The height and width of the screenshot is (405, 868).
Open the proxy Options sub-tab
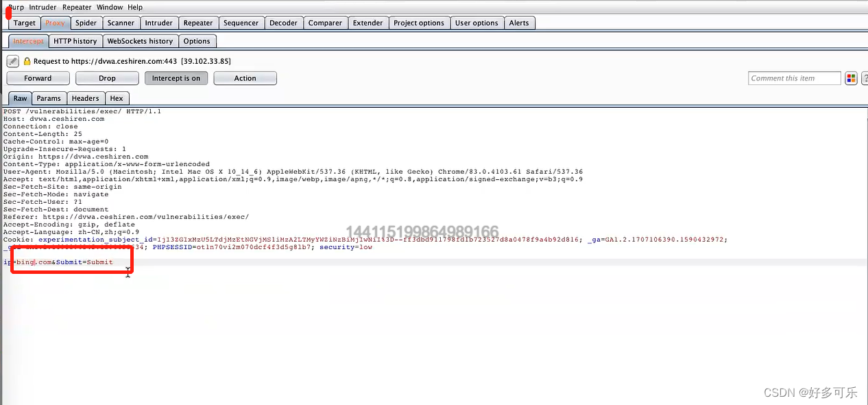(197, 41)
